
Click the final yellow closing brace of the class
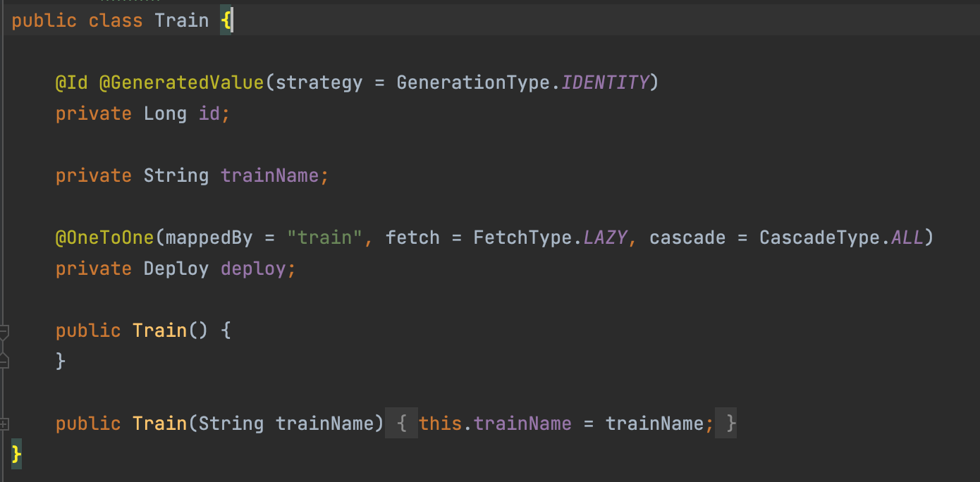click(17, 455)
